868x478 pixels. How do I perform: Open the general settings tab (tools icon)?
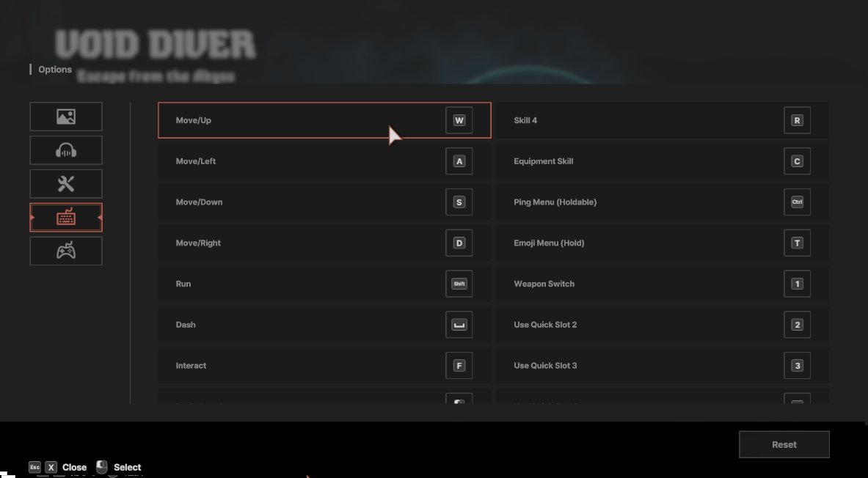[66, 184]
